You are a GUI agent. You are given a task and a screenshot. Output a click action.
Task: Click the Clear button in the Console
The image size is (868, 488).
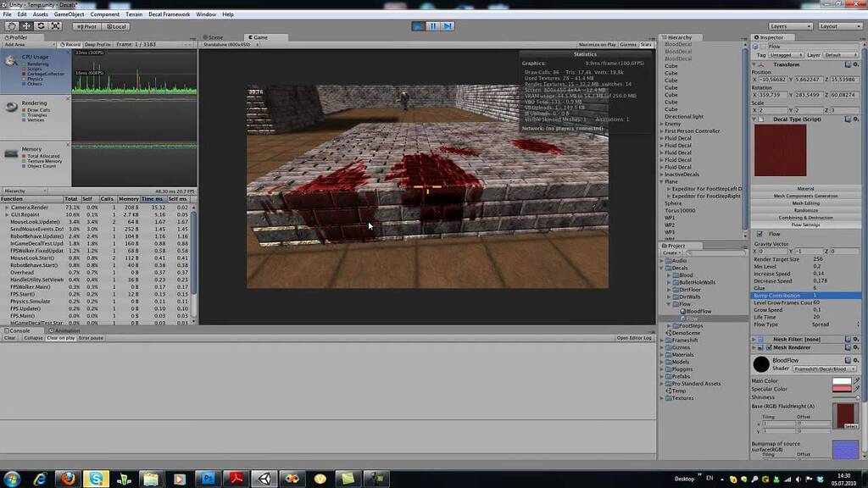click(8, 338)
